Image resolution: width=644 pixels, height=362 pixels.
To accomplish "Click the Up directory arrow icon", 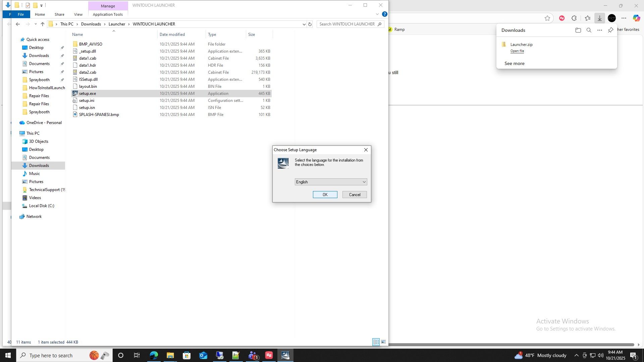I will click(43, 24).
